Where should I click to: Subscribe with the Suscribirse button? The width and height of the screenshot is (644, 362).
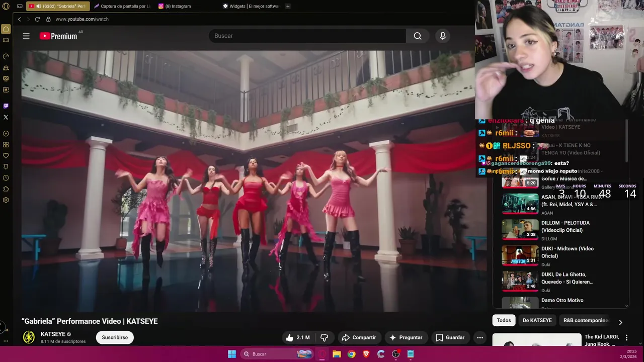click(x=115, y=337)
